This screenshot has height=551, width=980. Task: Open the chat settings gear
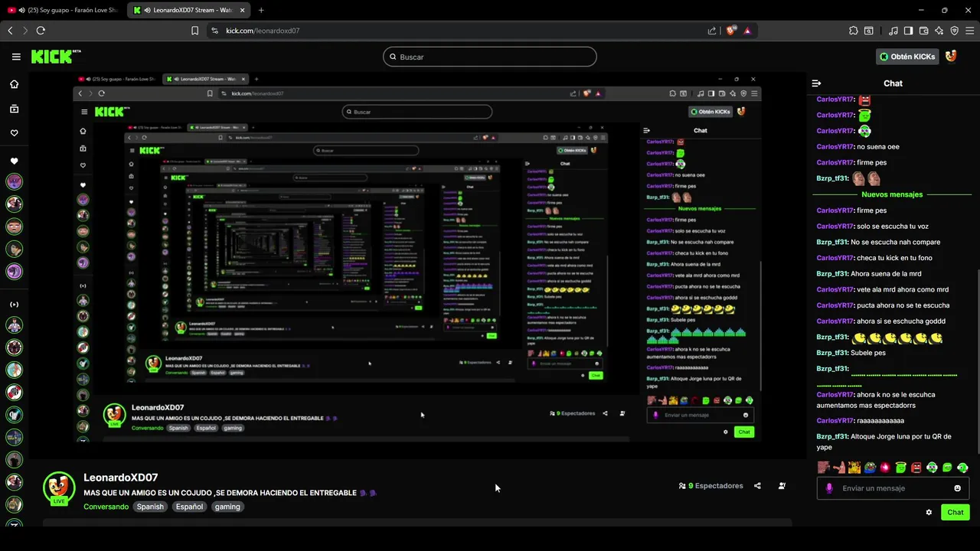tap(929, 512)
